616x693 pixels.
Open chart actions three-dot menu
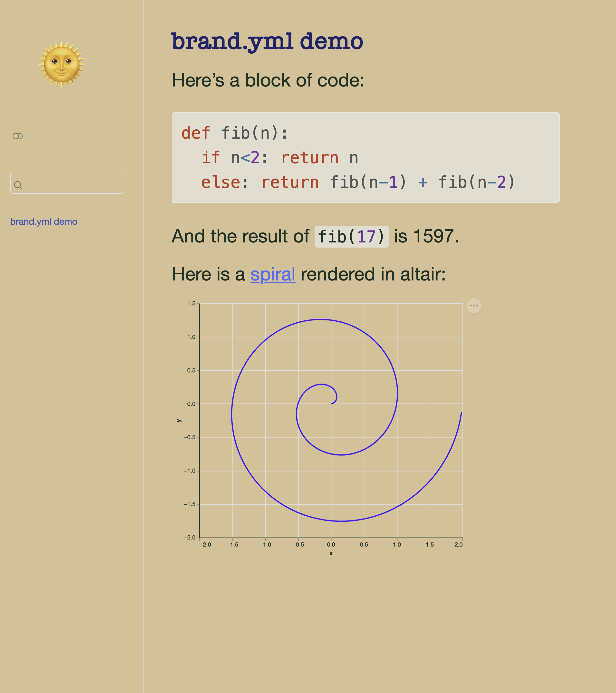coord(474,306)
